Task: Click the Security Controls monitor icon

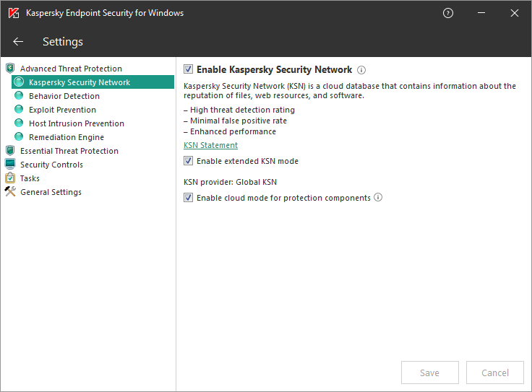Action: pyautogui.click(x=10, y=165)
